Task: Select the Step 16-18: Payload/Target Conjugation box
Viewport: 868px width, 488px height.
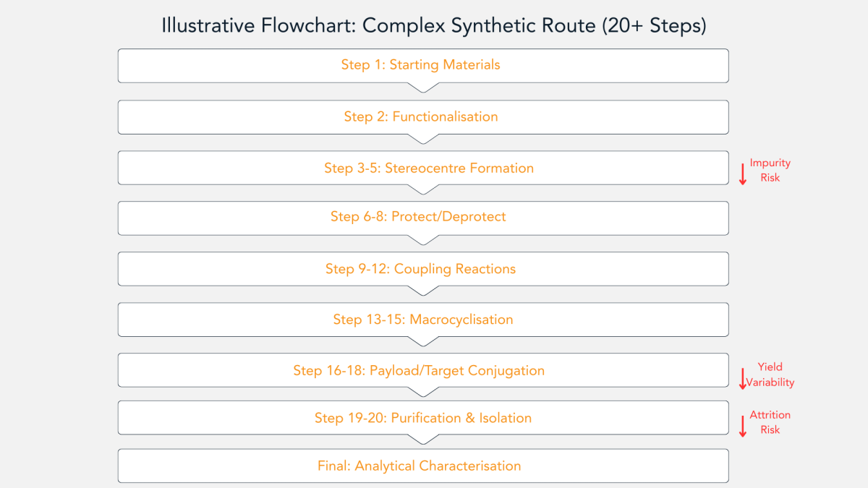Action: pyautogui.click(x=423, y=370)
